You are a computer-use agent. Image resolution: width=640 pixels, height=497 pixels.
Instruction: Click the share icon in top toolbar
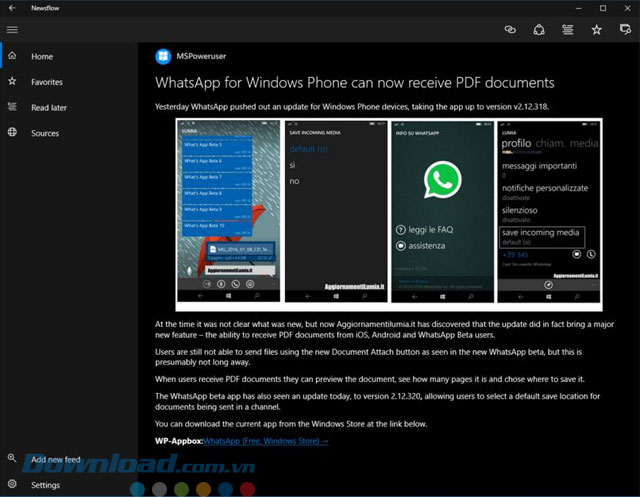[539, 29]
